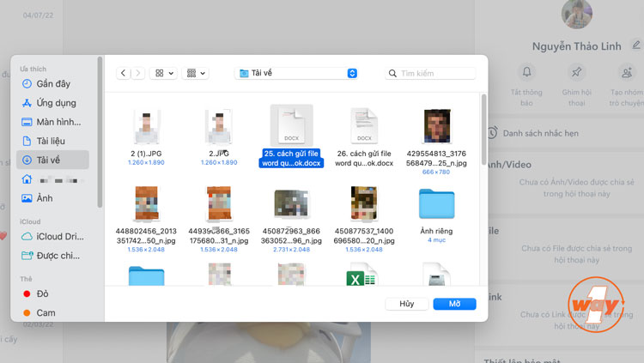This screenshot has width=644, height=363.
Task: Click the Tìm kiếm search field
Action: pos(430,73)
